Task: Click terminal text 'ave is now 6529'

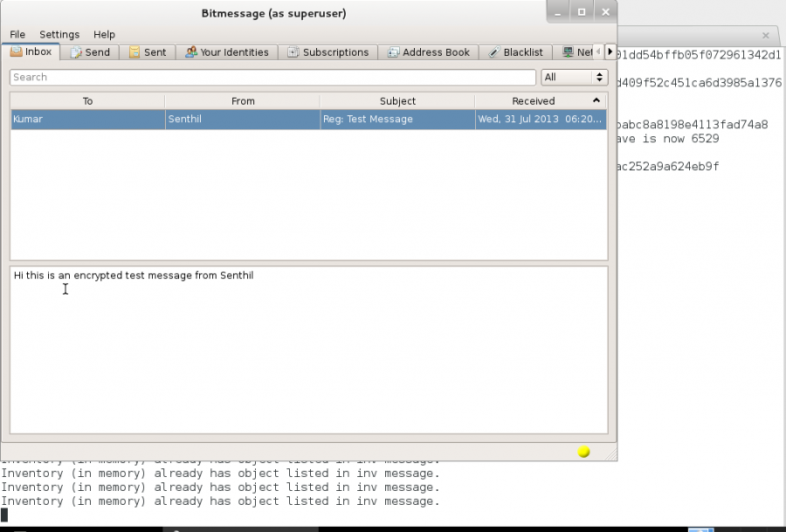Action: pos(669,138)
